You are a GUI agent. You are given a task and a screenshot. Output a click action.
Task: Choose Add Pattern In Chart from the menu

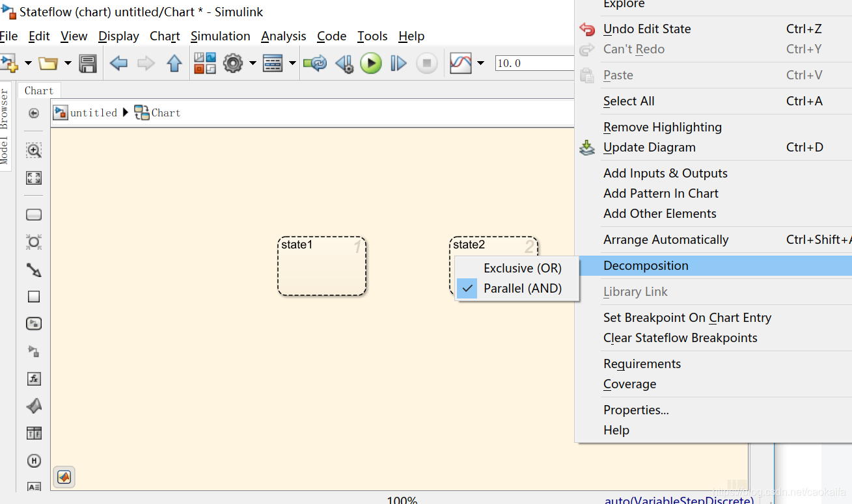pyautogui.click(x=661, y=193)
